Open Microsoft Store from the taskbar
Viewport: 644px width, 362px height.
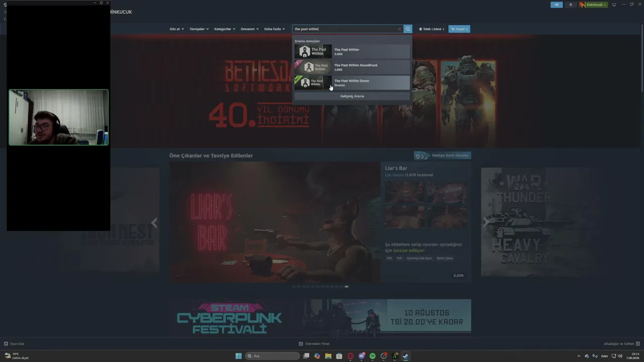pos(339,356)
